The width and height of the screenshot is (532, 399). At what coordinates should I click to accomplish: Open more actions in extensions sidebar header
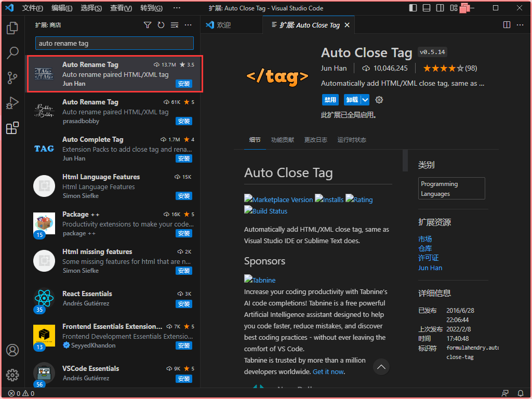point(188,25)
